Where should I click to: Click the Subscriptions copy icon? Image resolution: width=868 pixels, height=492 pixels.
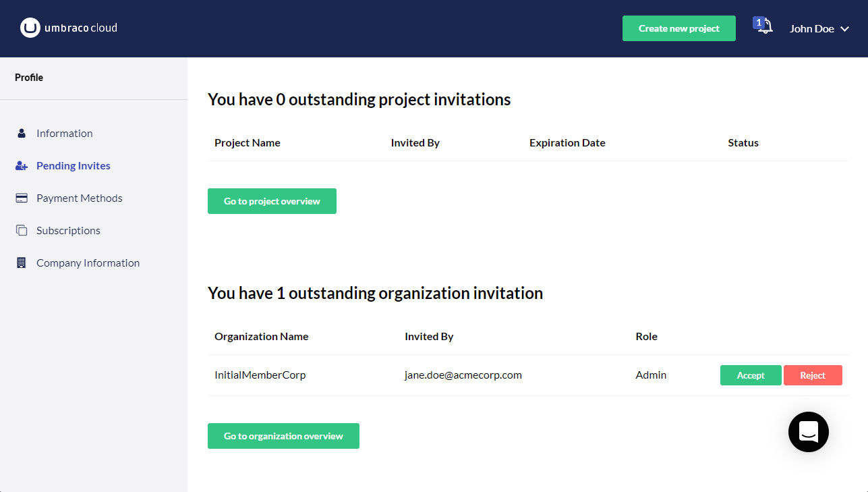21,230
